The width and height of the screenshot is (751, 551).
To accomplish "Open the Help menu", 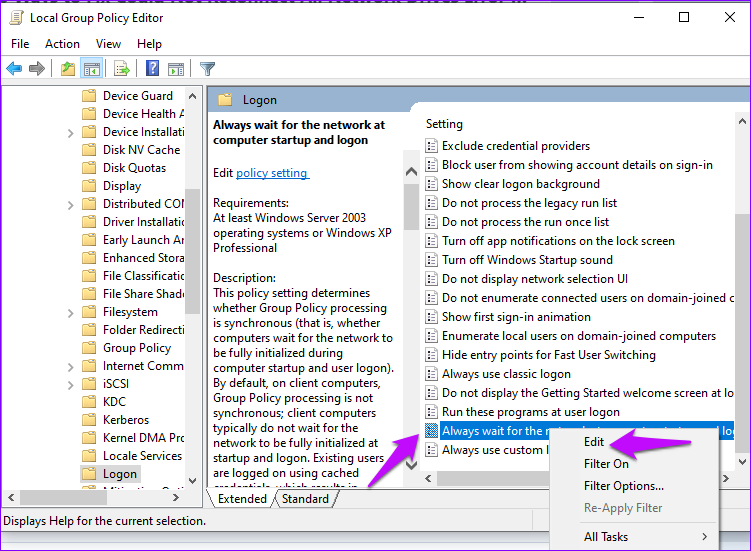I will point(149,44).
